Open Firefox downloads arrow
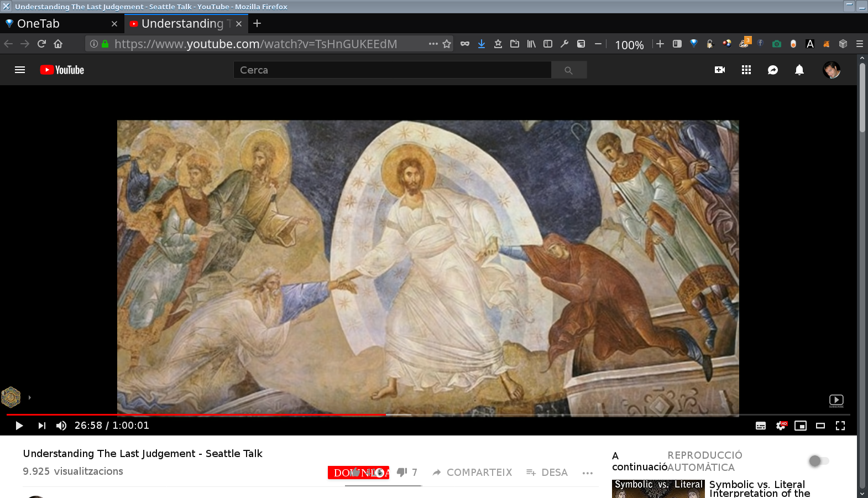Viewport: 868px width, 498px height. click(482, 44)
